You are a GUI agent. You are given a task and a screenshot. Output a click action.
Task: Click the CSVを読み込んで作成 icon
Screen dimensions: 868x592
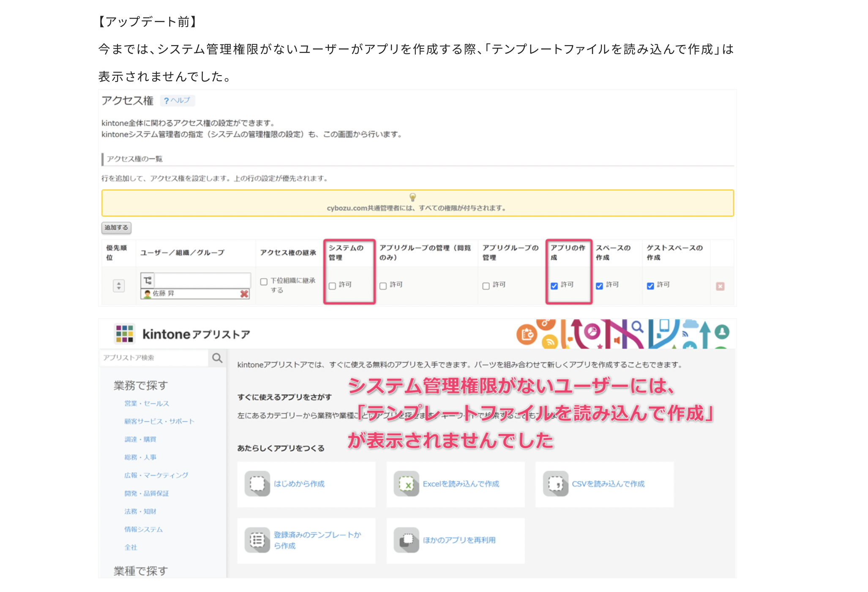pyautogui.click(x=555, y=483)
